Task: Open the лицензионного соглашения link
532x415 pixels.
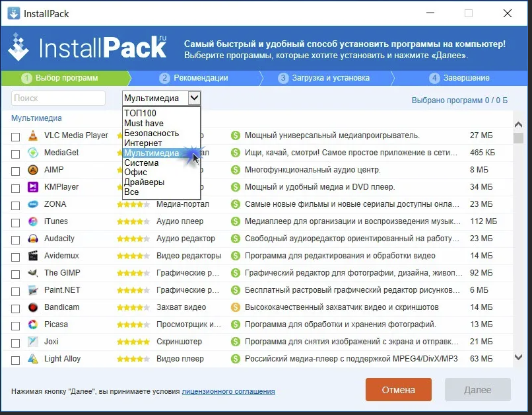Action: click(x=228, y=391)
